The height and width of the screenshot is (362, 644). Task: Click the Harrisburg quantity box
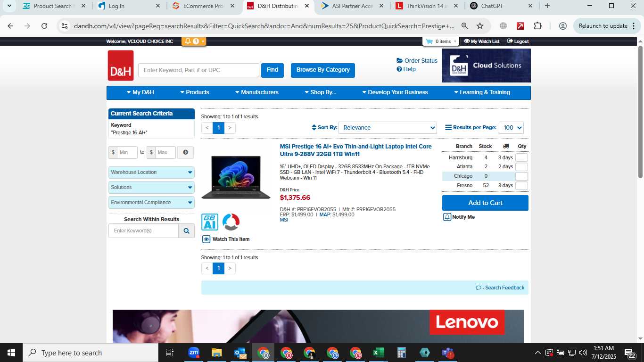[521, 157]
